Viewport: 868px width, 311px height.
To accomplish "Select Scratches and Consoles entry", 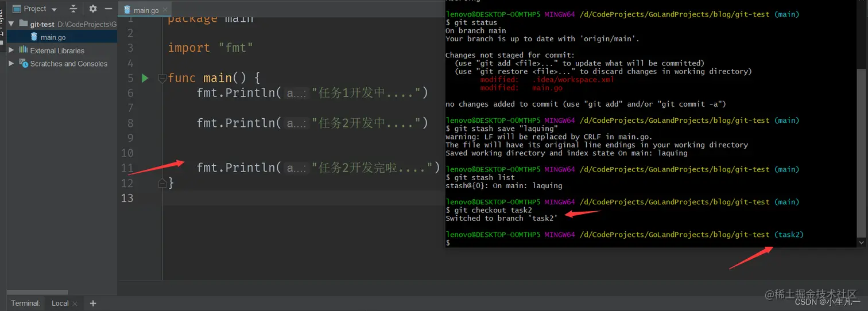I will click(68, 64).
